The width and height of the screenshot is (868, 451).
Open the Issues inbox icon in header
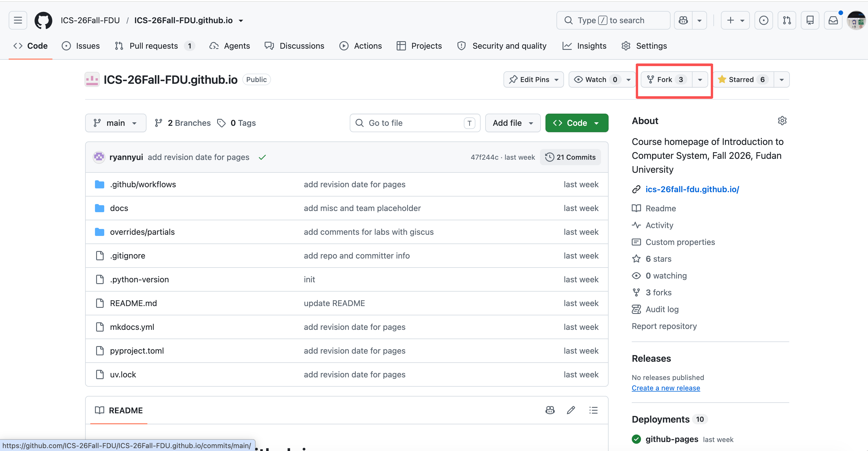click(763, 20)
